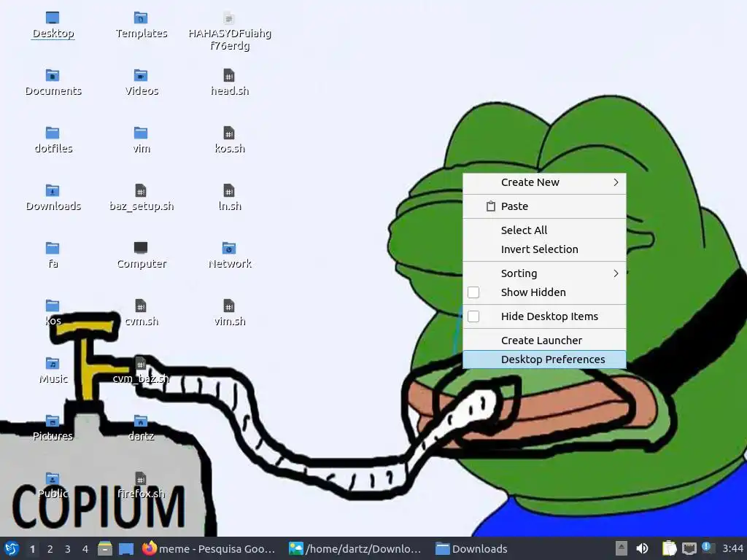747x560 pixels.
Task: Open update notifier tray icon
Action: coord(708,548)
